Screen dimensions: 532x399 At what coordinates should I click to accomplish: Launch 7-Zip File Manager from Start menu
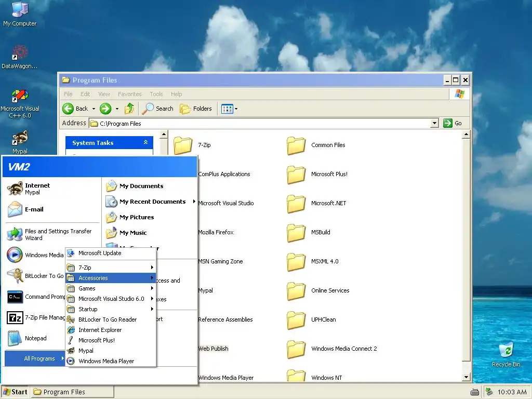tap(35, 317)
